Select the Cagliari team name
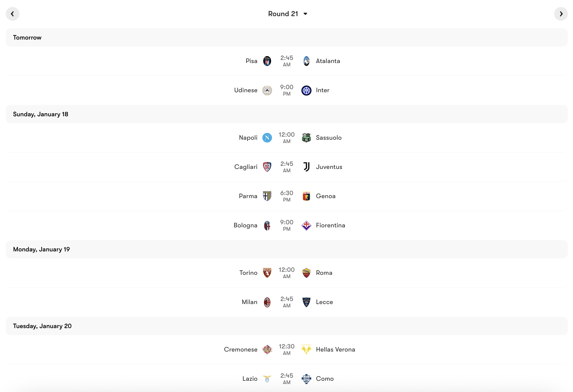 (245, 167)
